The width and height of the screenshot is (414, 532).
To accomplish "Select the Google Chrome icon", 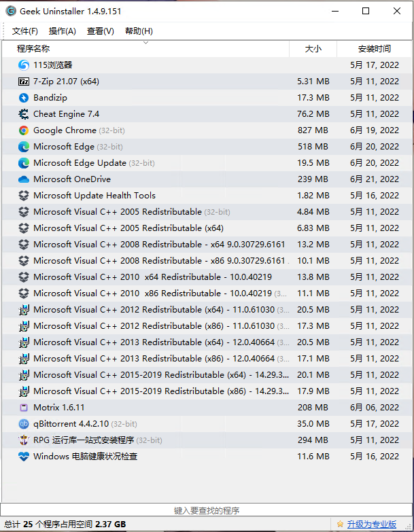I will [x=24, y=130].
